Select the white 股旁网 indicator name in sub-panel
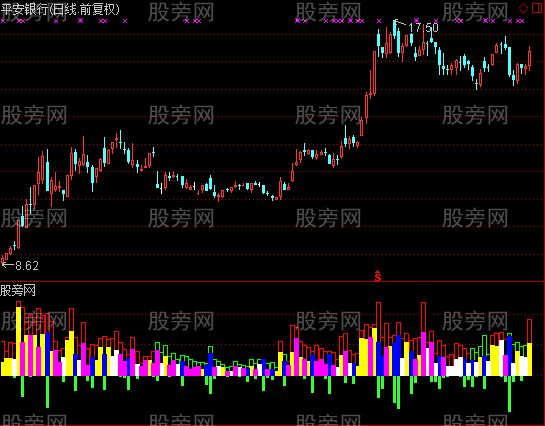Image resolution: width=545 pixels, height=426 pixels. coord(18,290)
